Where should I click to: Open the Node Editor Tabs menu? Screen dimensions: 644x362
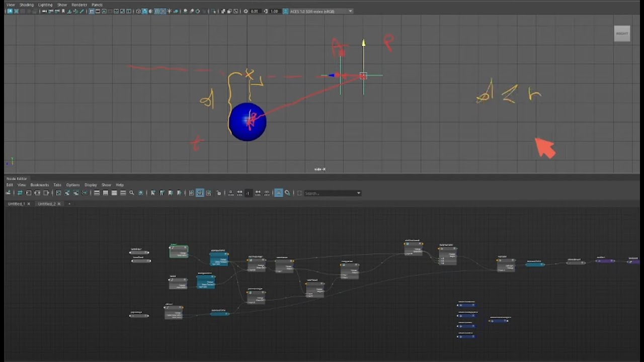[x=57, y=185]
